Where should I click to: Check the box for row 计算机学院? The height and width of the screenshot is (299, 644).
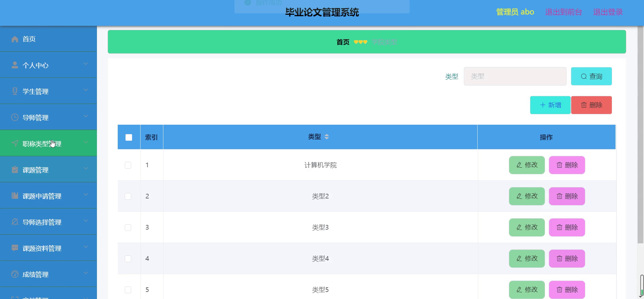click(128, 165)
